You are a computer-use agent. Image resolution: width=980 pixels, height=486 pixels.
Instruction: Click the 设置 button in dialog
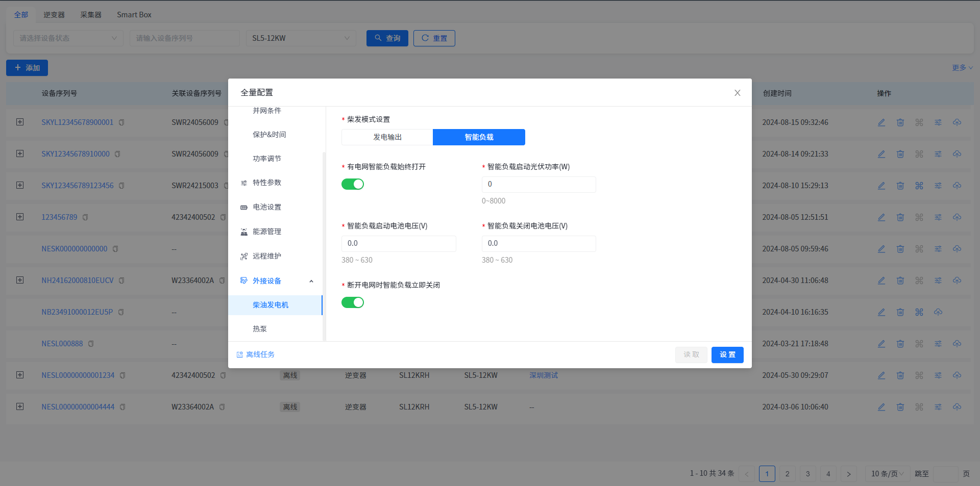(727, 354)
